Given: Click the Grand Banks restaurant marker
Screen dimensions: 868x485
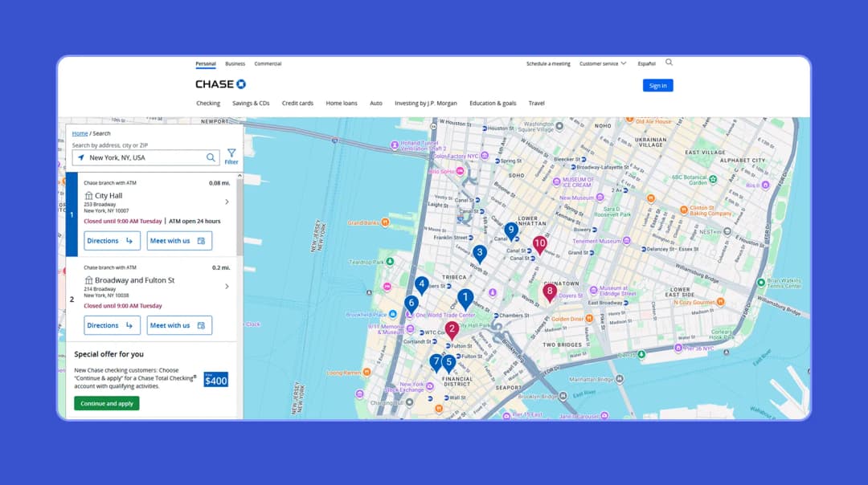Looking at the screenshot, I should pyautogui.click(x=385, y=222).
